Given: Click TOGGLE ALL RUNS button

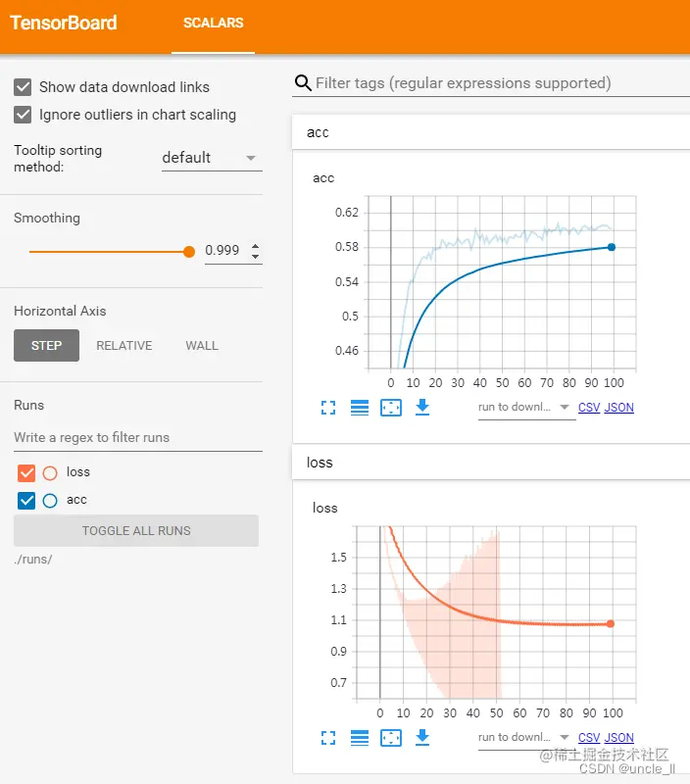Looking at the screenshot, I should pyautogui.click(x=136, y=530).
